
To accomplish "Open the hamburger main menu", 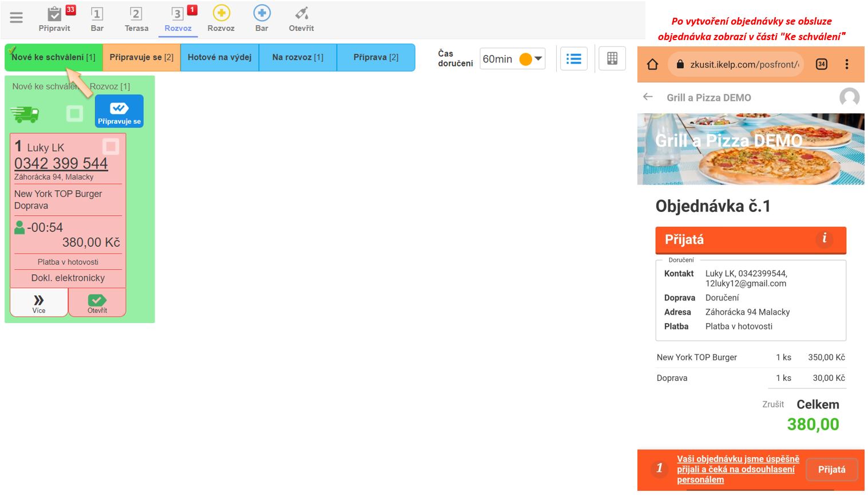I will [x=17, y=18].
